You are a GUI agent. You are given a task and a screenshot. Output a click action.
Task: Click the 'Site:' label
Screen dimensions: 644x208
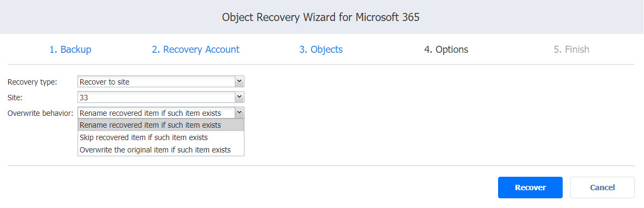[15, 98]
